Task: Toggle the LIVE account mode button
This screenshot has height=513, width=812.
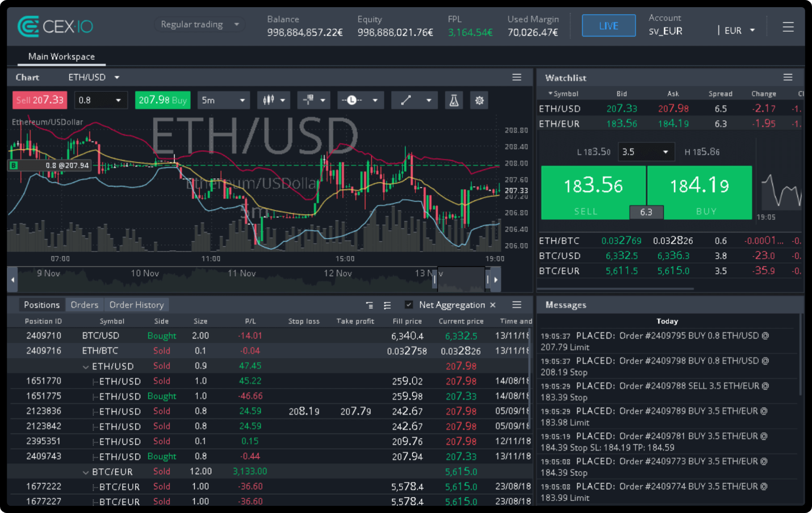Action: [608, 26]
